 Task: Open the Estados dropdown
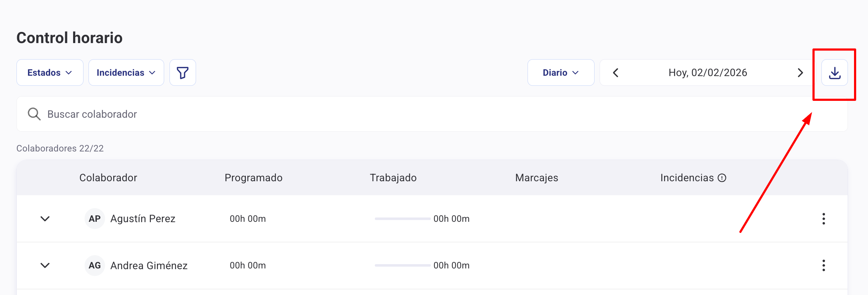(x=50, y=73)
